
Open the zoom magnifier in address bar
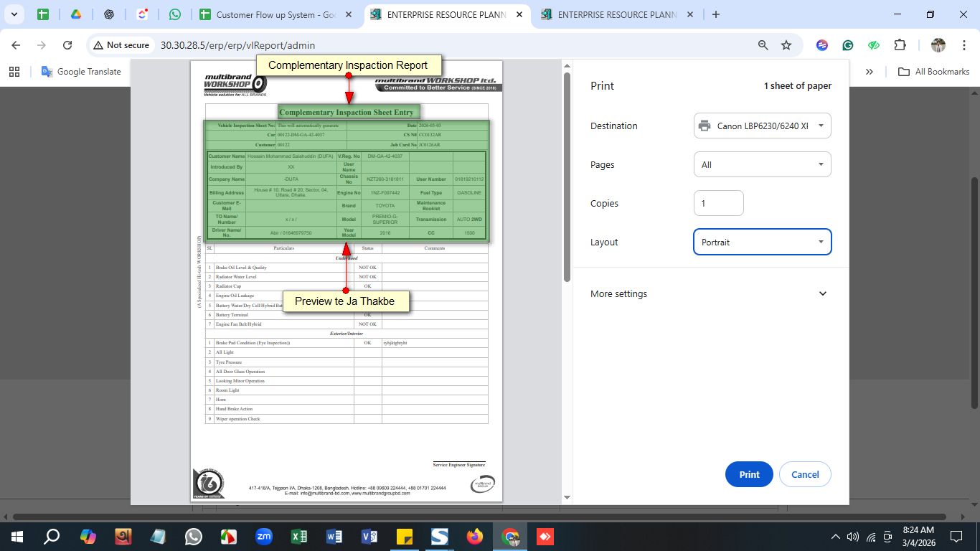[763, 45]
